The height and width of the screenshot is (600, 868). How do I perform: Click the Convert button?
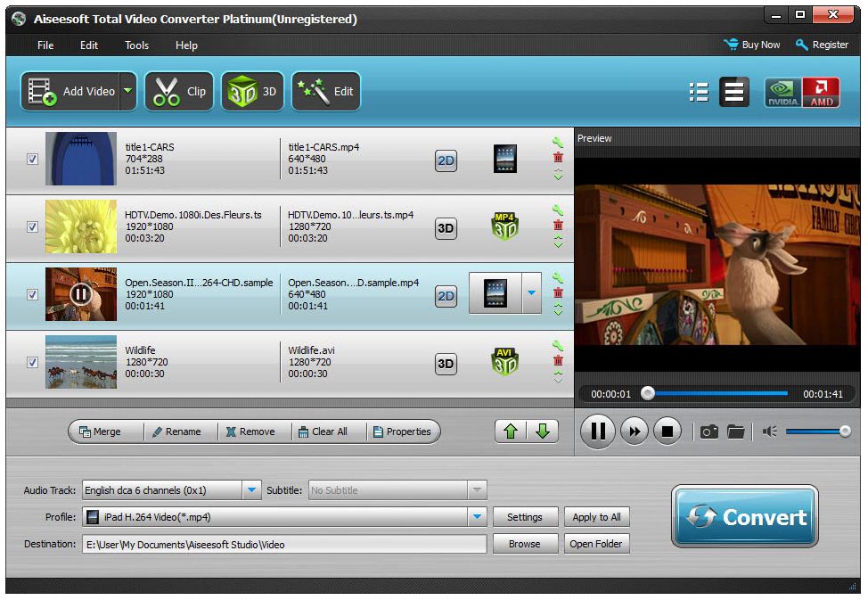(x=745, y=516)
